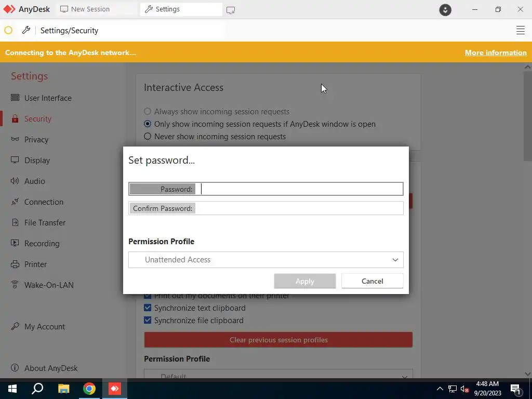The image size is (532, 399).
Task: Click the AnyDesk taskbar icon
Action: [115, 389]
